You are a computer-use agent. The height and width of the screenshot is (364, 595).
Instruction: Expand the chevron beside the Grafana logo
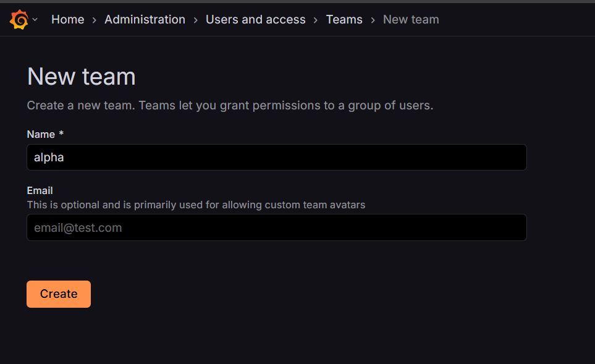coord(35,19)
